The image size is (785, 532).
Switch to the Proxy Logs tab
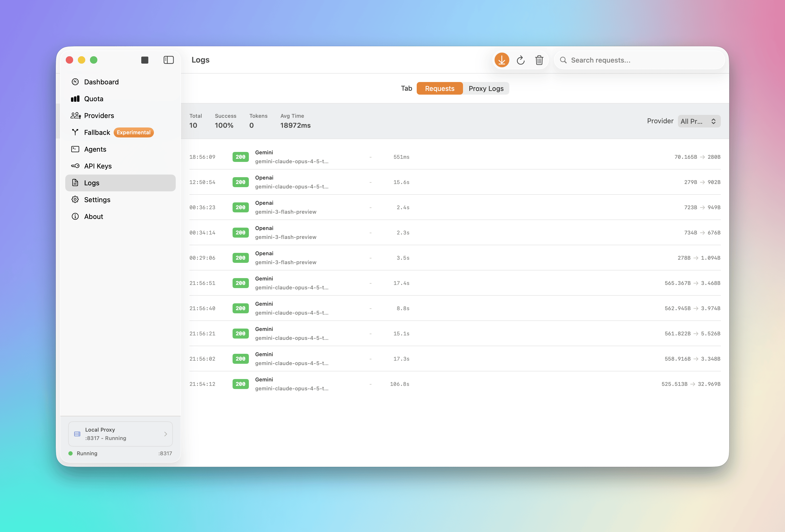point(486,88)
